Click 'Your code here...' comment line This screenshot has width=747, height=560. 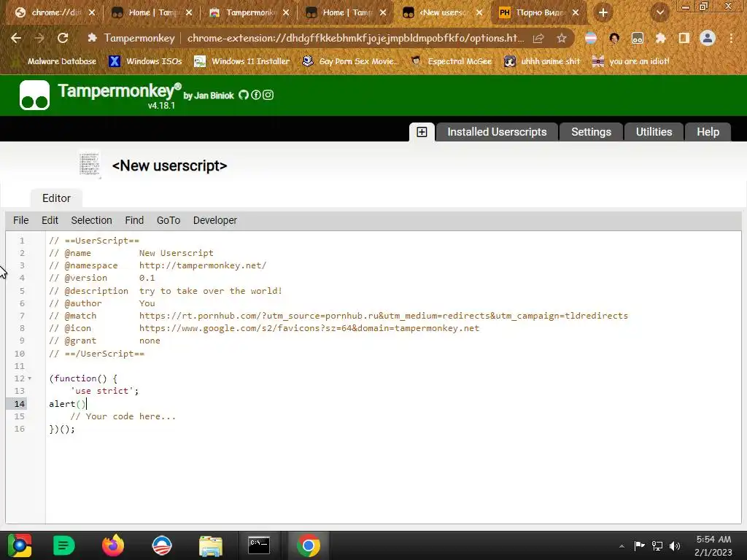(123, 416)
